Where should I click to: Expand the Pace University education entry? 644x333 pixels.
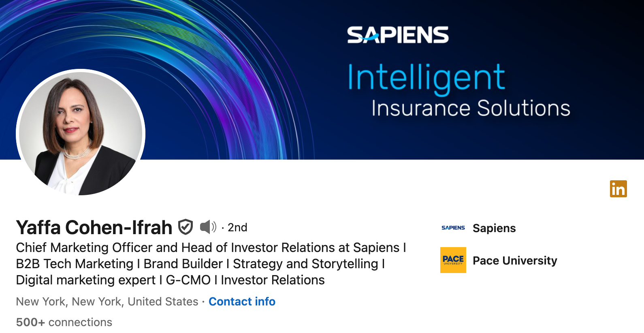click(x=514, y=260)
